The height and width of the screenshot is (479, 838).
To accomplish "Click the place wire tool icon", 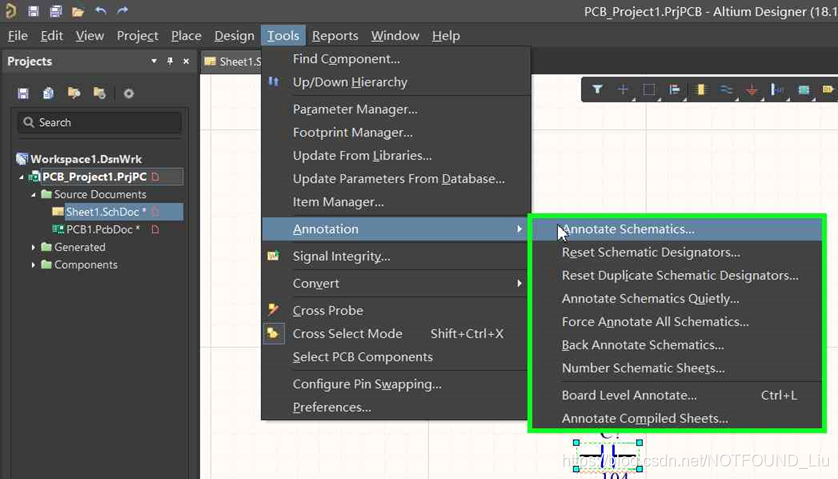I will point(726,89).
